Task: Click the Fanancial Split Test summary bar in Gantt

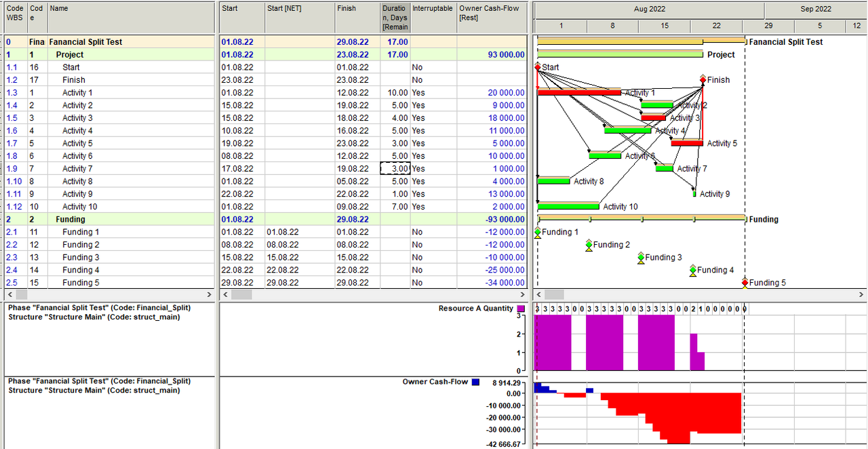Action: click(x=641, y=41)
